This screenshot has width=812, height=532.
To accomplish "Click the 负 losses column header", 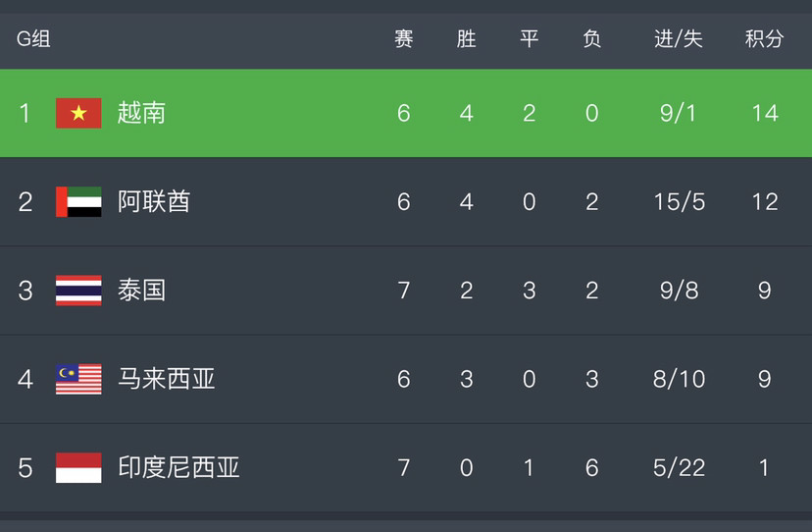I will [x=592, y=39].
